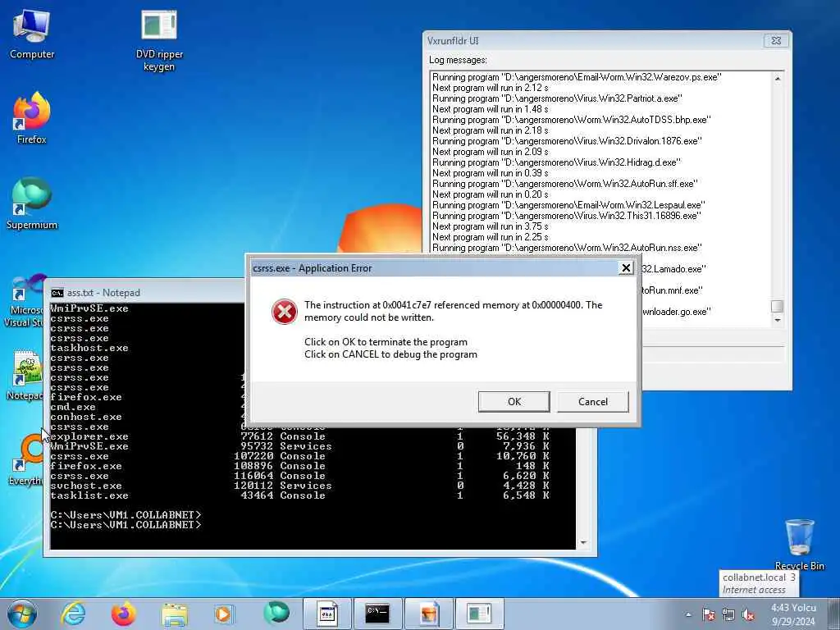The image size is (840, 630).
Task: Click taskhost.exe line in console
Action: tap(89, 348)
